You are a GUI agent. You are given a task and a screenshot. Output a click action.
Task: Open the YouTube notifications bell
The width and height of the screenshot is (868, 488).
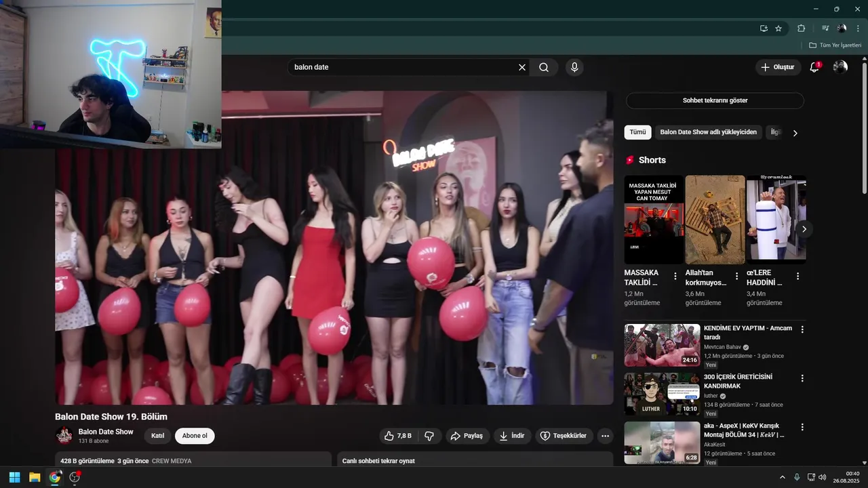click(x=814, y=67)
